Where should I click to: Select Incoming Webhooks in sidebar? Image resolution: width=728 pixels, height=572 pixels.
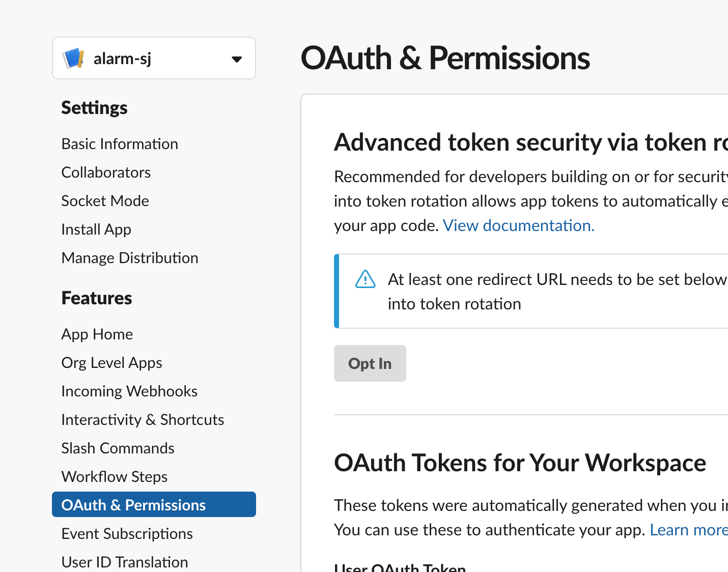click(x=129, y=391)
